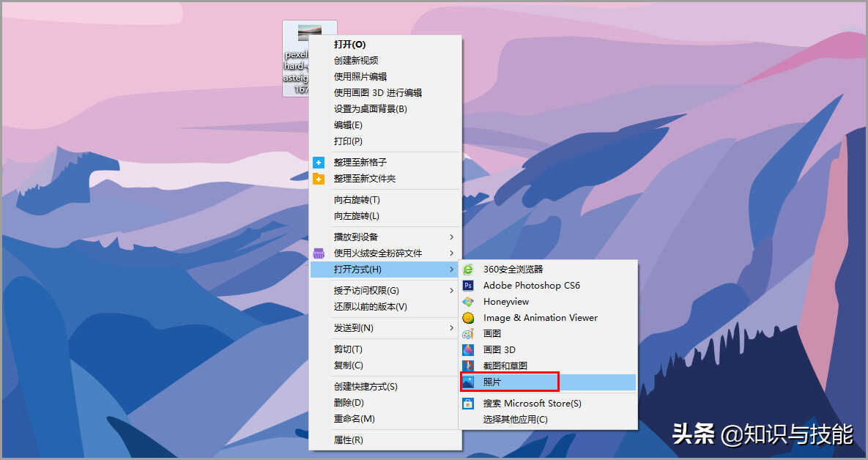Click the orange 整理至新文件夹 folder icon
Viewport: 868px width, 460px height.
click(319, 179)
